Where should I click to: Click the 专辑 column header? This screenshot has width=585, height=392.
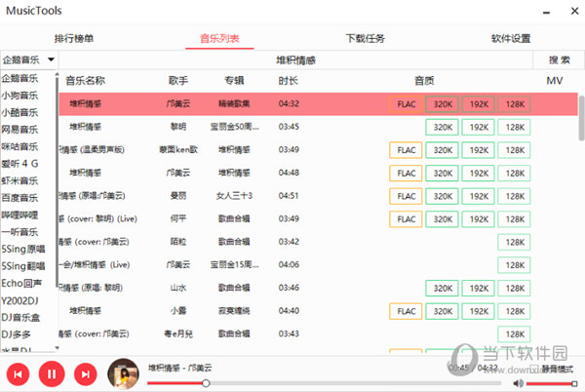point(234,81)
